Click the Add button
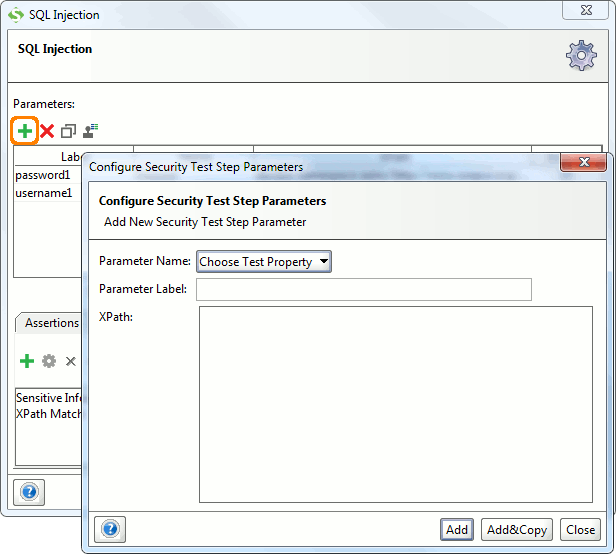616x554 pixels. [456, 530]
